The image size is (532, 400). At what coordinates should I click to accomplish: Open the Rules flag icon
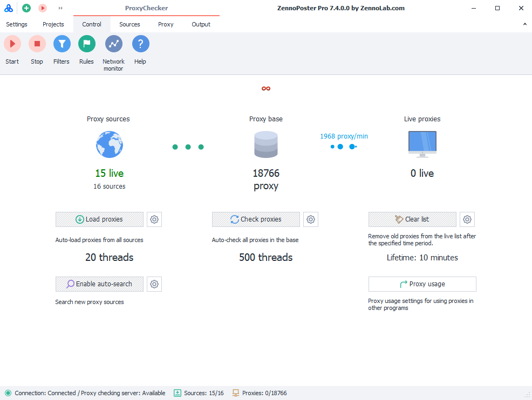click(x=86, y=44)
